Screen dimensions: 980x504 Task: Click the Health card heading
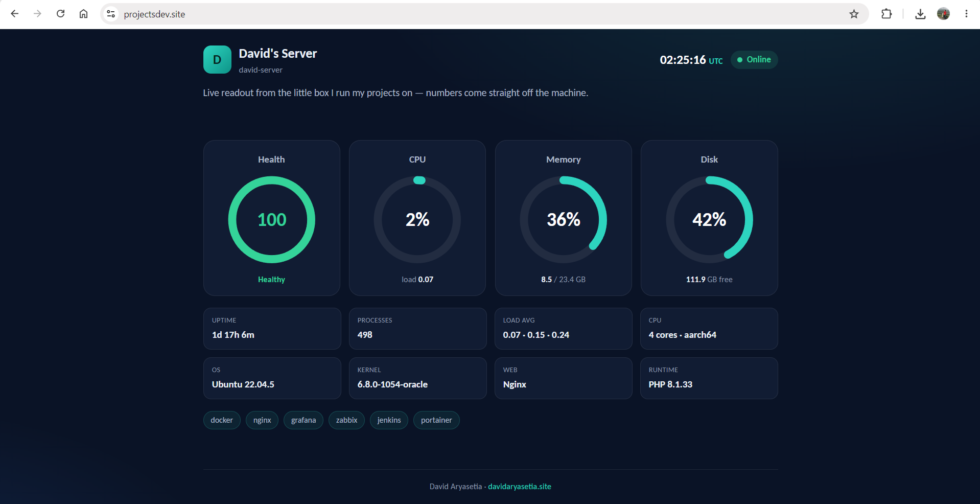[271, 159]
